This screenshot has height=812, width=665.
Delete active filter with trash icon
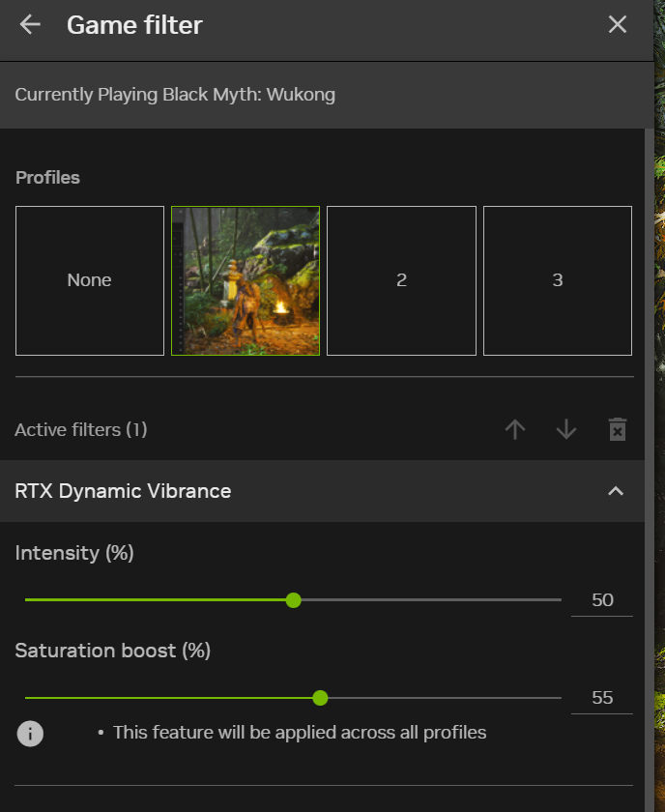pos(618,429)
